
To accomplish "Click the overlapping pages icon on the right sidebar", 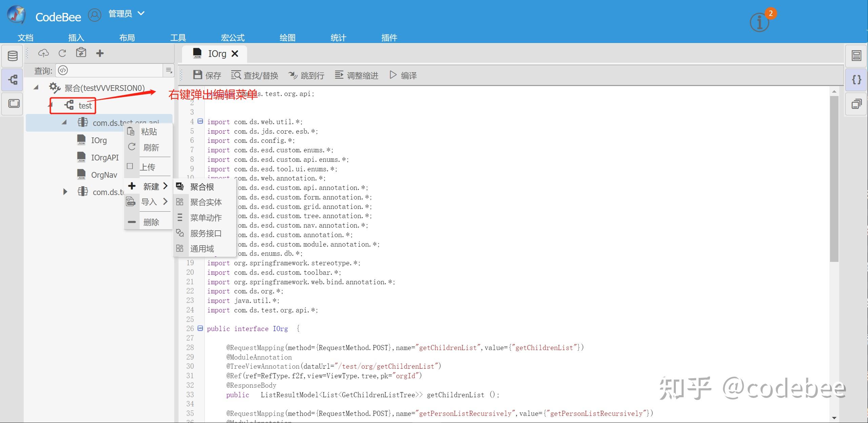I will 856,104.
